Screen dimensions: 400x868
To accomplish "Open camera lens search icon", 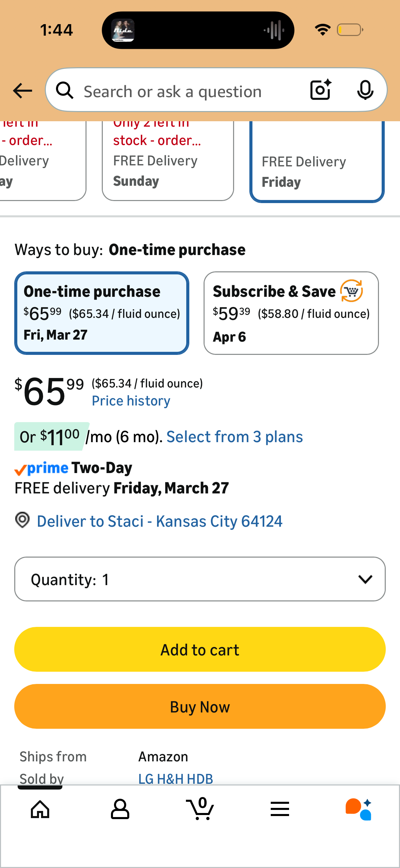I will tap(321, 90).
